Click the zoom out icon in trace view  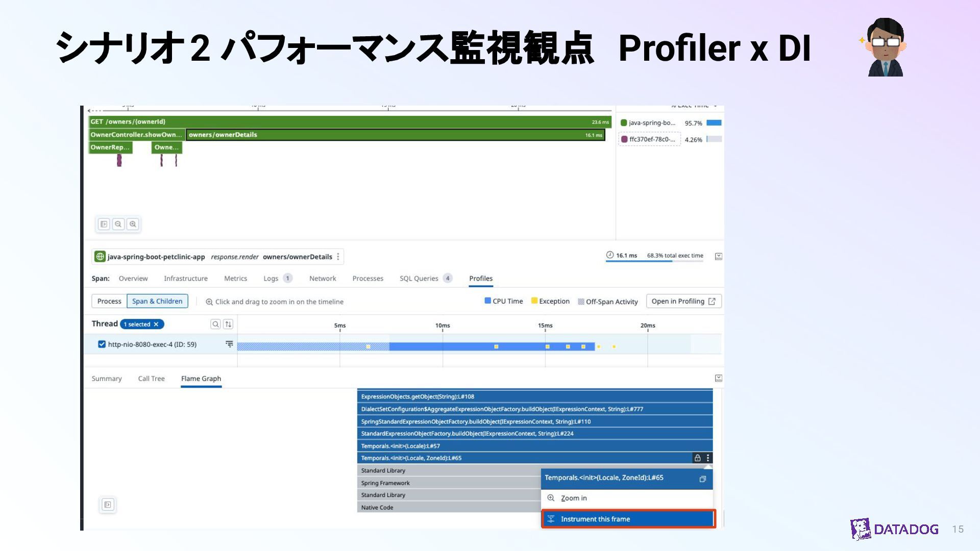click(x=118, y=224)
